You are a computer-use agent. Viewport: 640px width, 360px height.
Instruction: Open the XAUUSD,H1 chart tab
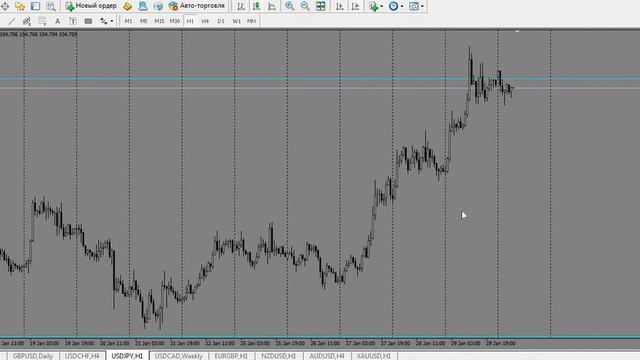coord(373,356)
